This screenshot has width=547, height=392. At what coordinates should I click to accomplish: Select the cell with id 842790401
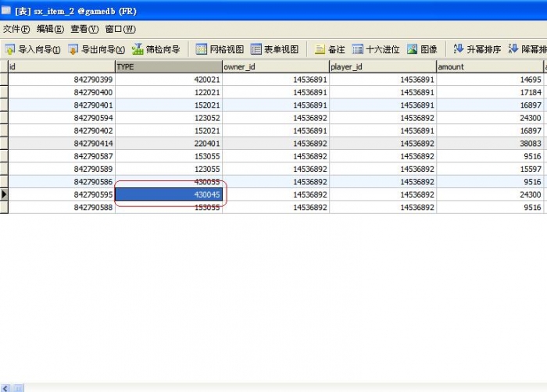pos(62,105)
